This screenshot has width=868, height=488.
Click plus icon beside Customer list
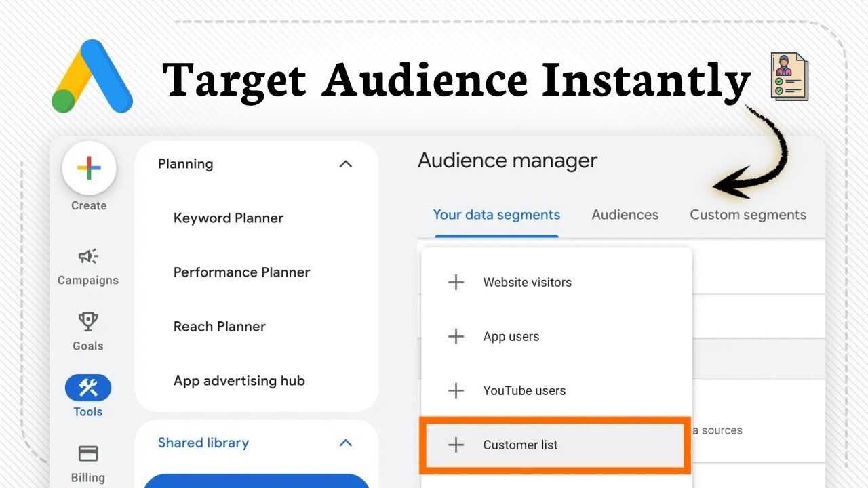pos(456,445)
